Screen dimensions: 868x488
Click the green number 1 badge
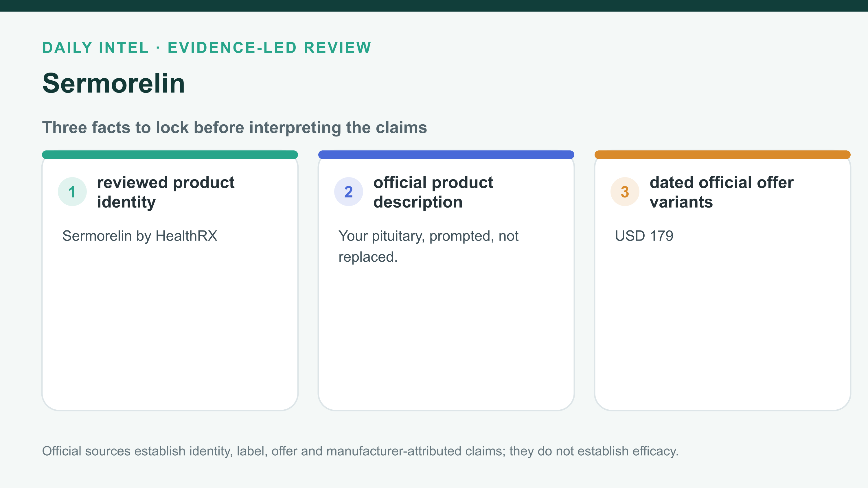[72, 192]
